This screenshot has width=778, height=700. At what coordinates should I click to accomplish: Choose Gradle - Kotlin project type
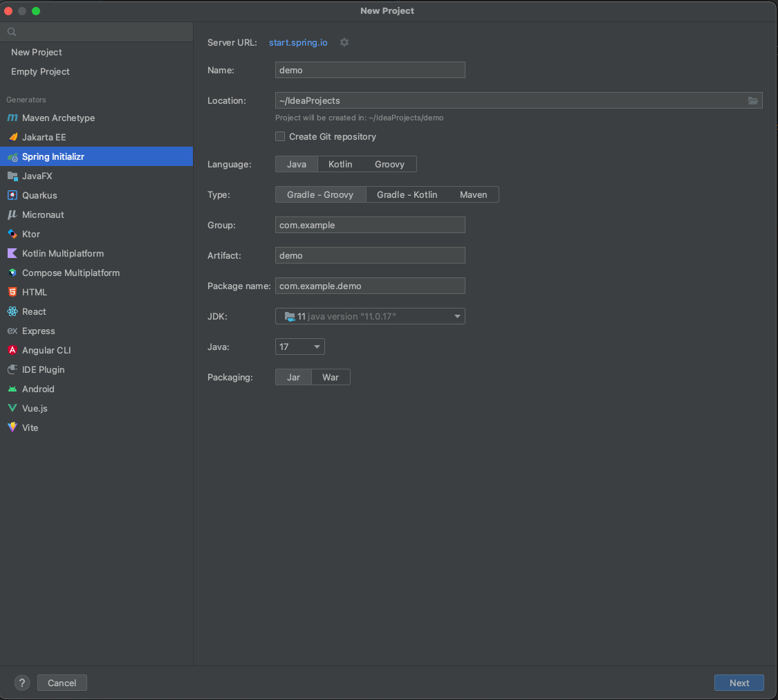(407, 194)
